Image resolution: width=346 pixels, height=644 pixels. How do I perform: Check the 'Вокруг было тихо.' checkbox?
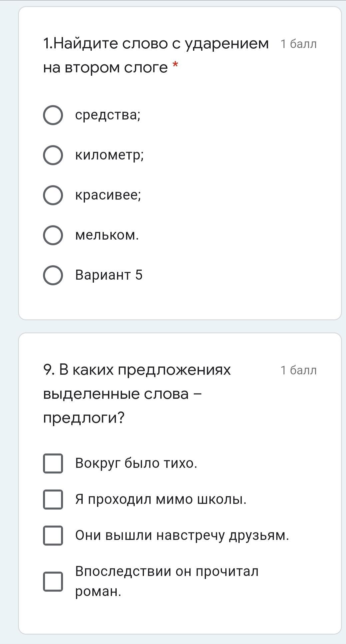(53, 463)
